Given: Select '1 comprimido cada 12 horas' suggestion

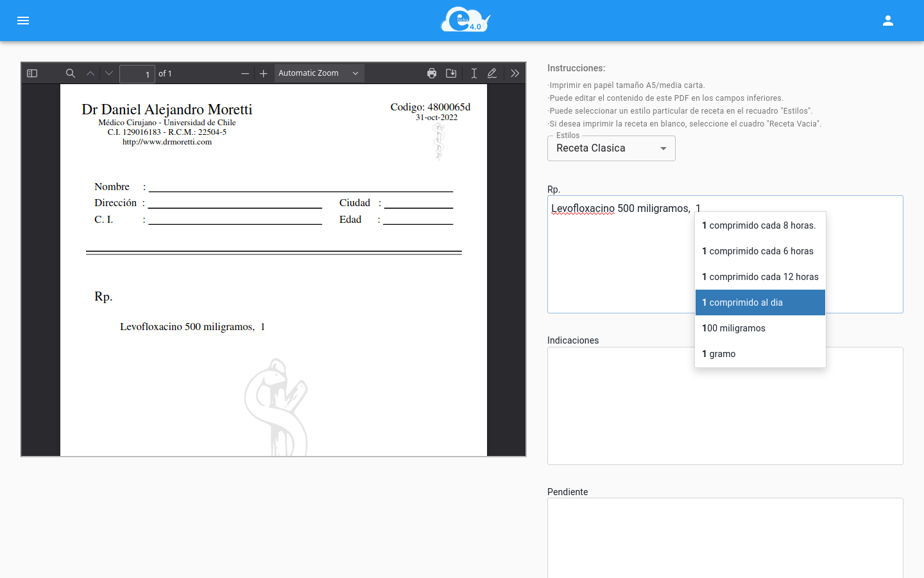Looking at the screenshot, I should (760, 276).
